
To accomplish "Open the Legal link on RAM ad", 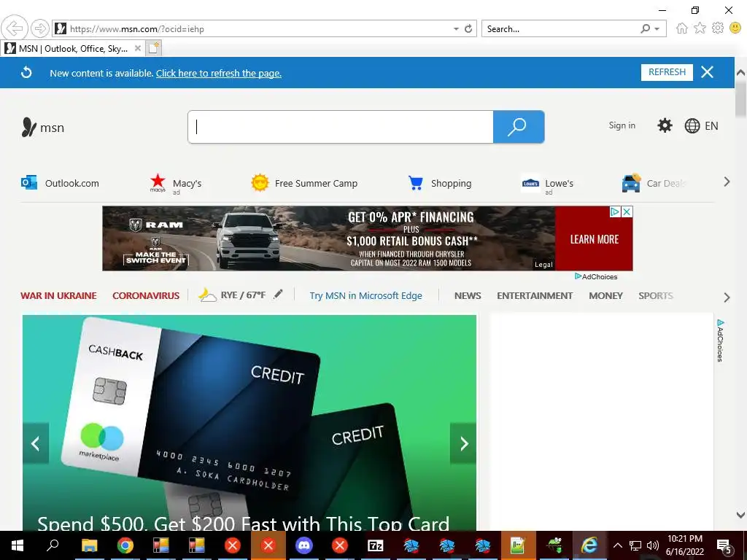I will click(x=543, y=264).
